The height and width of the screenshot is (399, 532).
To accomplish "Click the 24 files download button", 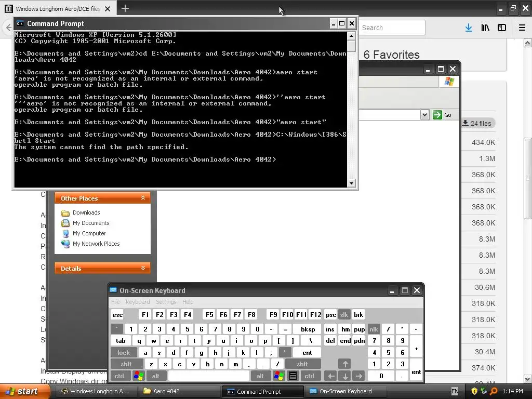I will pos(477,123).
